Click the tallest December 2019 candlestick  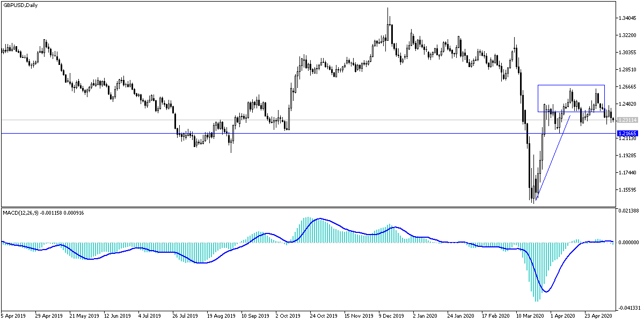(388, 27)
